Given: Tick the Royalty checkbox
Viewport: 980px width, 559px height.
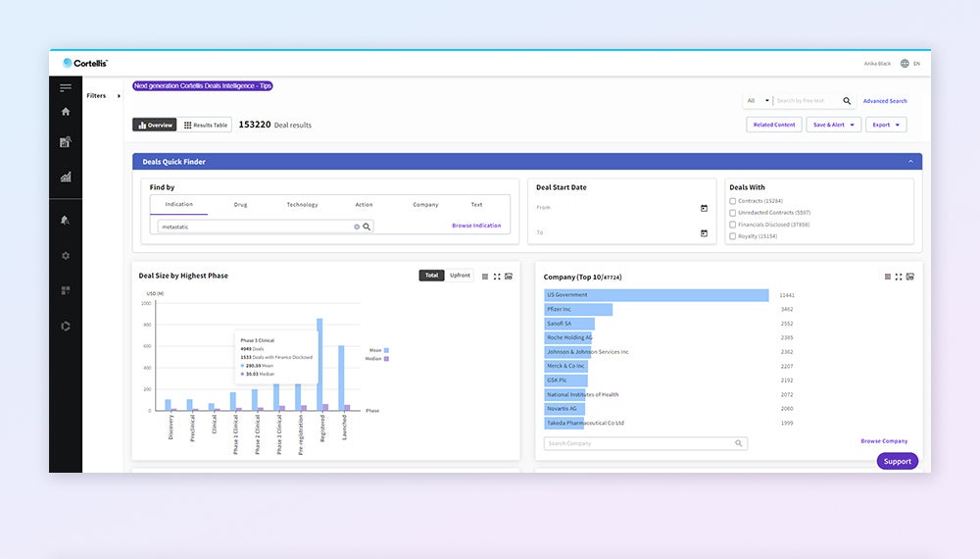Looking at the screenshot, I should coord(733,236).
